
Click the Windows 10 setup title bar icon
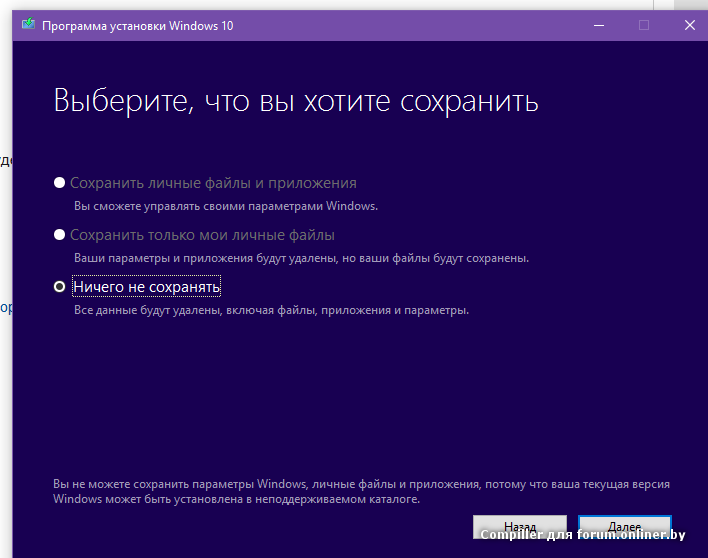pos(28,24)
